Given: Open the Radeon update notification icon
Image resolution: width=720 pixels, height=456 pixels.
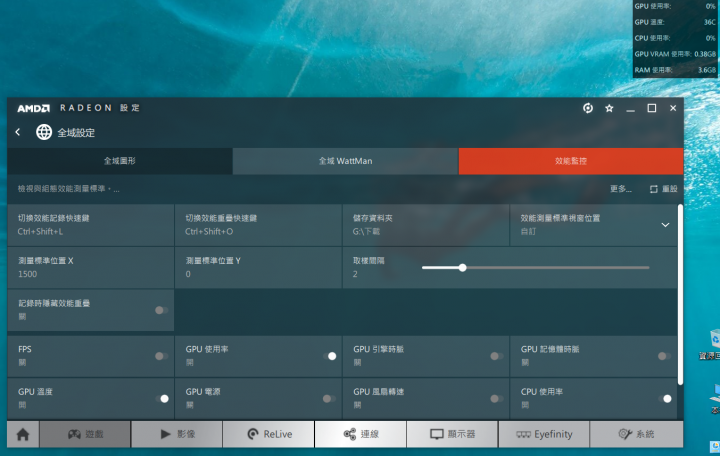Looking at the screenshot, I should 588,108.
